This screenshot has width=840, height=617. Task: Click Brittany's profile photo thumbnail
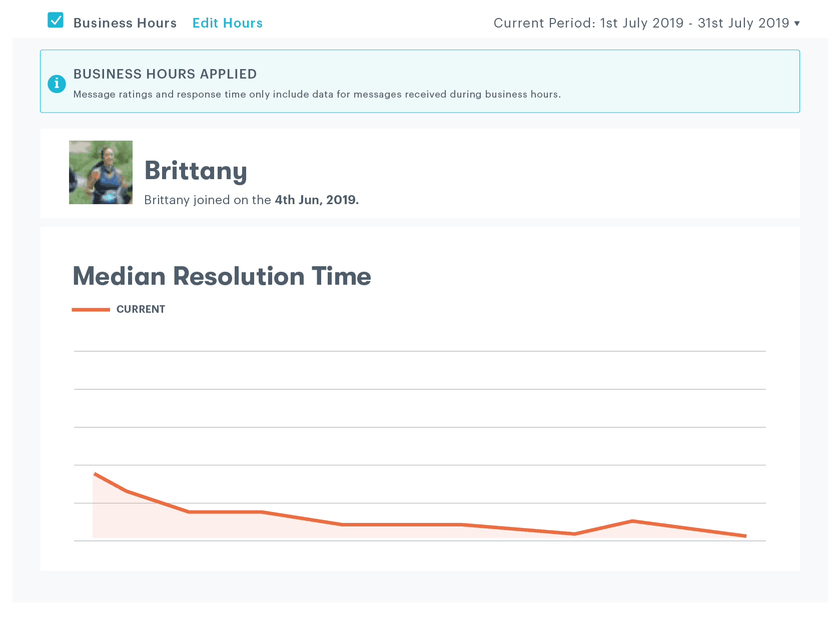coord(101,172)
